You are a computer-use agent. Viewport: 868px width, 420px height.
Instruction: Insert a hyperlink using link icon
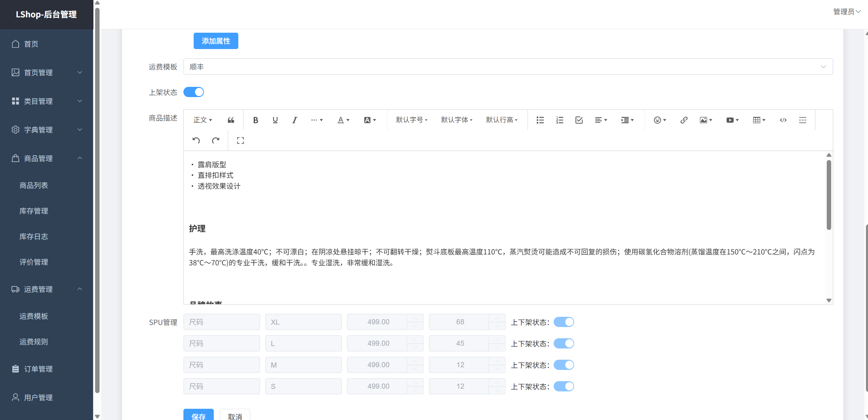pos(684,120)
